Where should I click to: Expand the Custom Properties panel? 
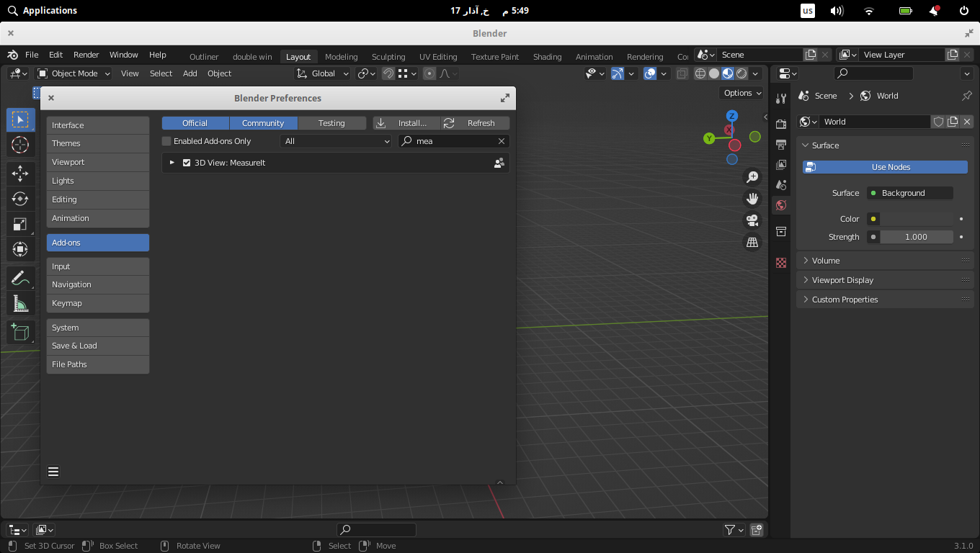click(x=885, y=300)
